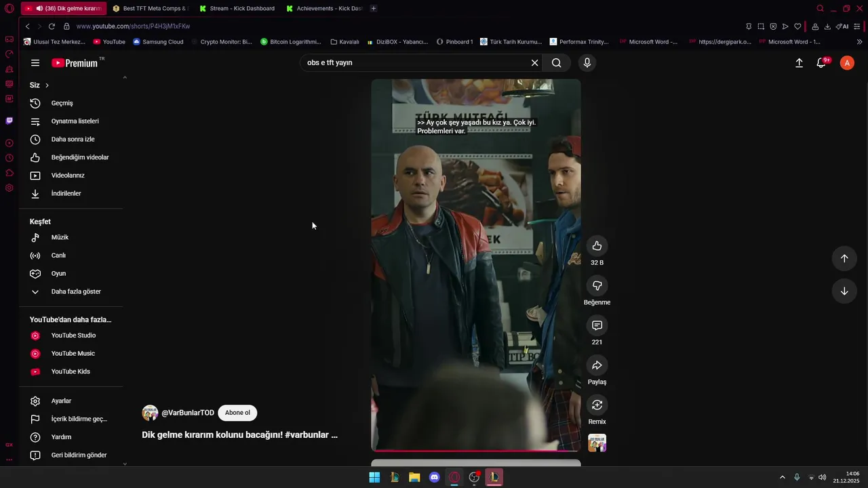
Task: Dislike the Short (Beğenme)
Action: coord(597,286)
